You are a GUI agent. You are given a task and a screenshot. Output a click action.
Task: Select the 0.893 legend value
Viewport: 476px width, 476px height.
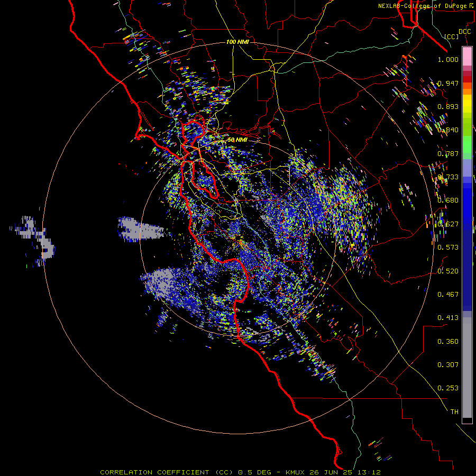(x=448, y=106)
